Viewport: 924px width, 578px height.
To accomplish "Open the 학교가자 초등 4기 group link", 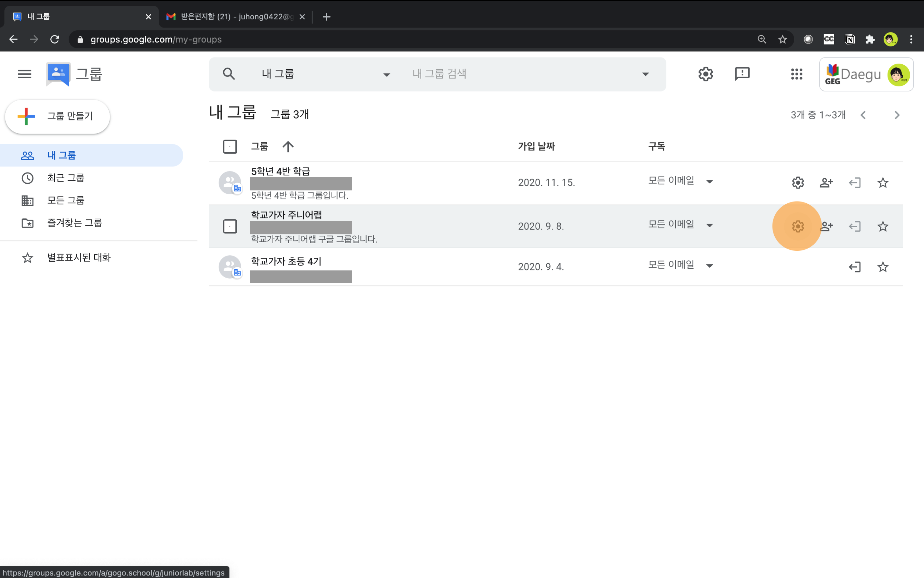I will point(286,261).
